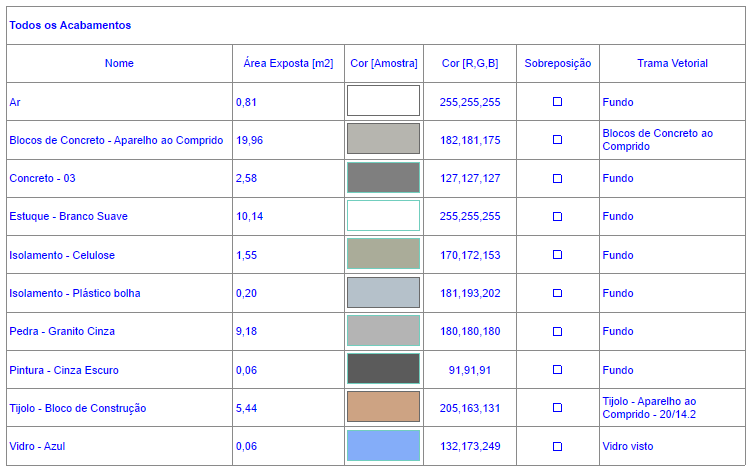Click the Nome column header

coord(119,63)
